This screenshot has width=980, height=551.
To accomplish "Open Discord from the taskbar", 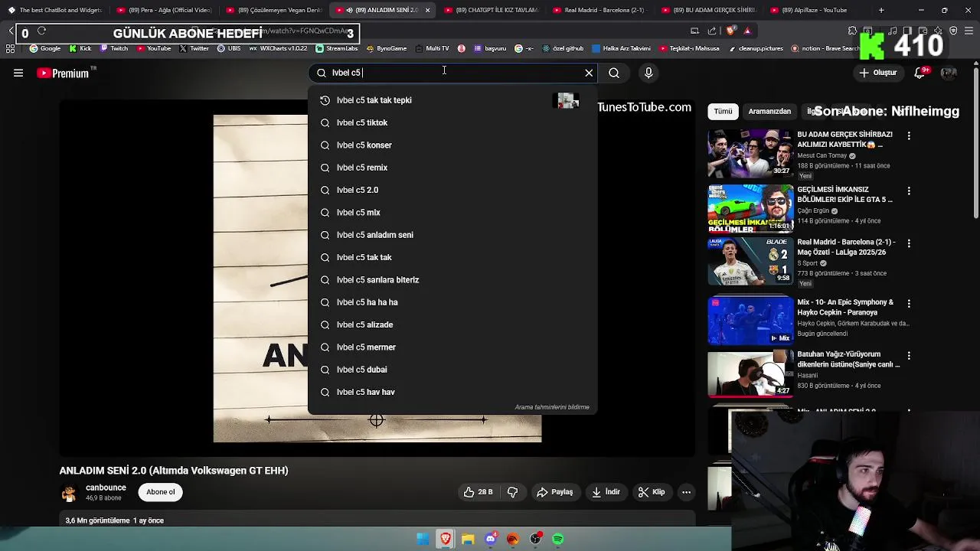I will pos(491,540).
